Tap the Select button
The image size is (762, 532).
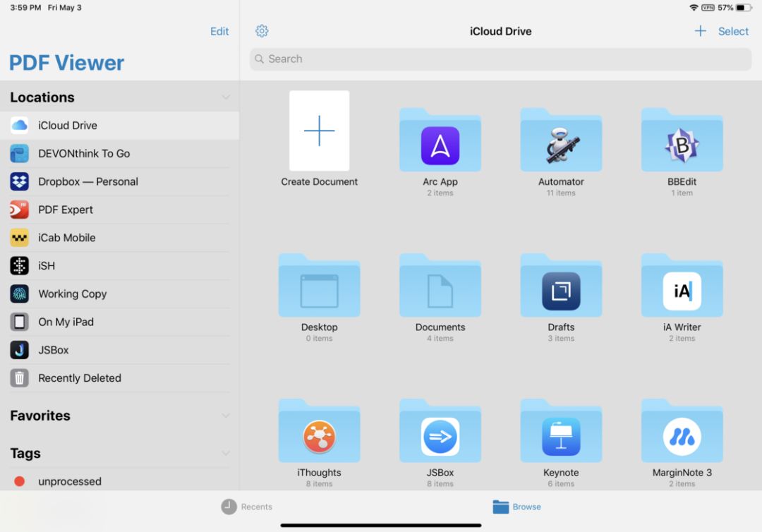point(733,31)
